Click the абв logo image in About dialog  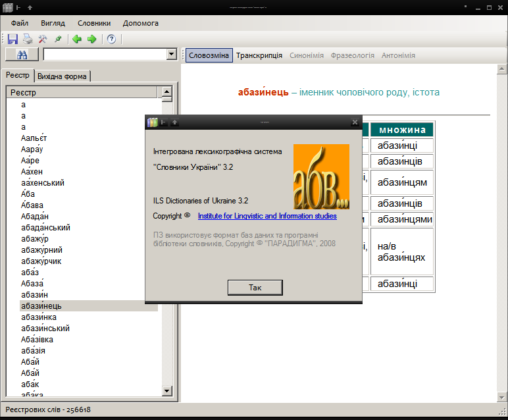click(321, 176)
